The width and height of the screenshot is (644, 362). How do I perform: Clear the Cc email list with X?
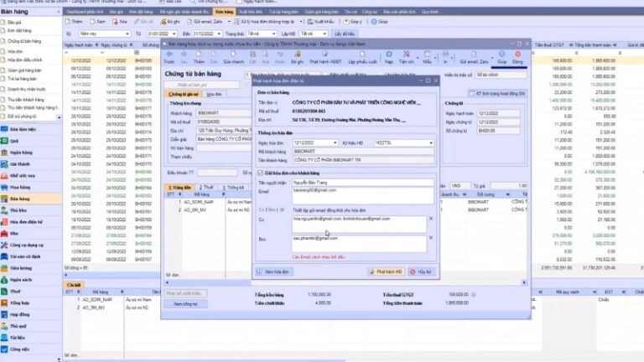pos(431,219)
